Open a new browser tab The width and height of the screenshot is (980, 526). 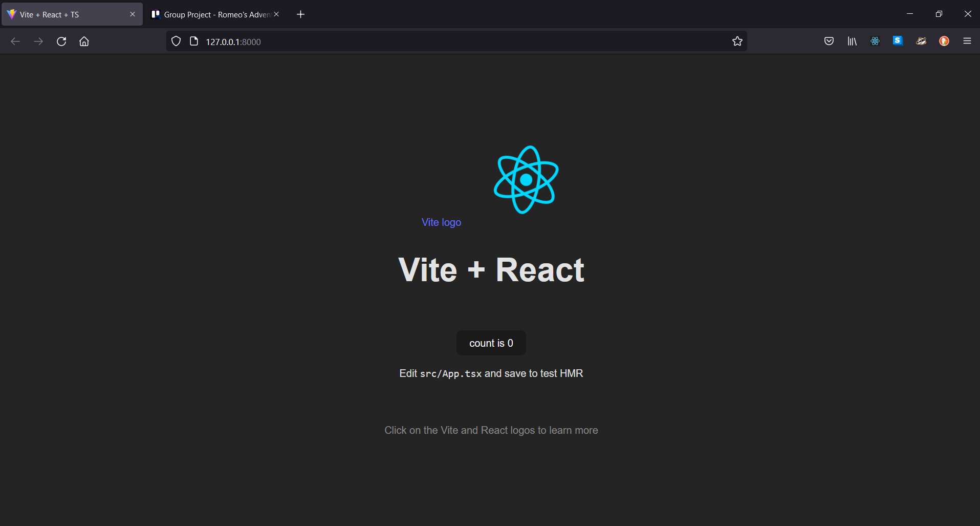(301, 14)
